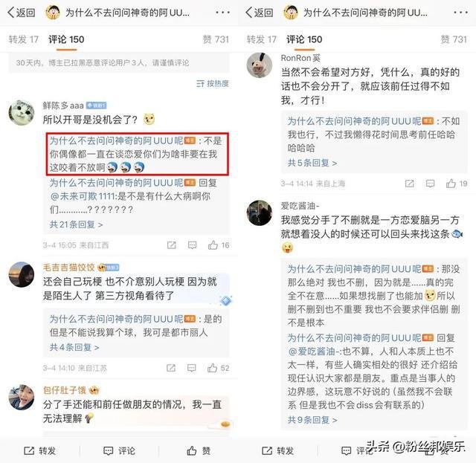Share RonRon奚's comment via repost icon
Image resolution: width=476 pixels, height=463 pixels.
click(410, 184)
